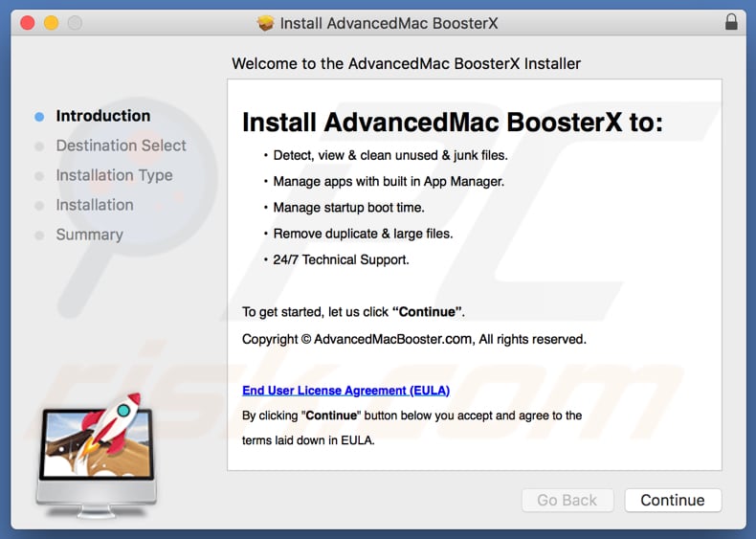Click the 'Install AdvancedMac BoosterX' window title
The image size is (756, 539).
point(389,23)
